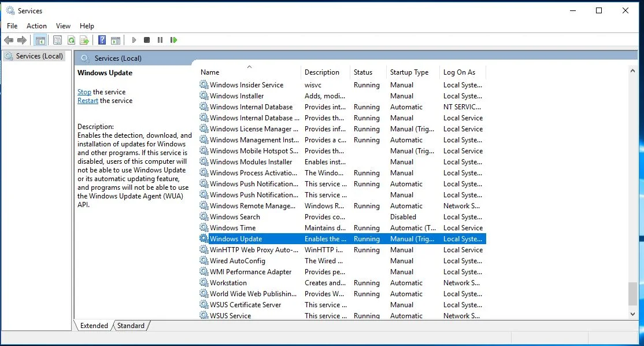The height and width of the screenshot is (346, 644).
Task: Select the Wired AutoConfig service name
Action: 238,260
